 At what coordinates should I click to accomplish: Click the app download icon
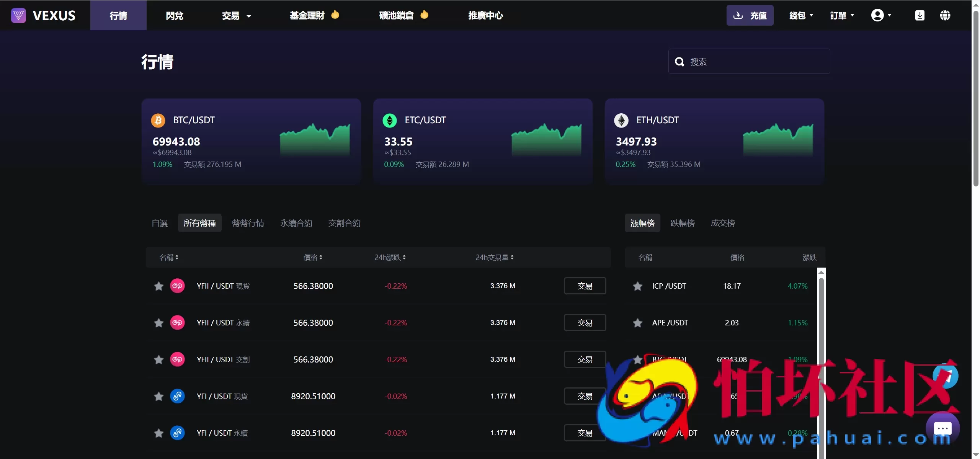tap(920, 15)
